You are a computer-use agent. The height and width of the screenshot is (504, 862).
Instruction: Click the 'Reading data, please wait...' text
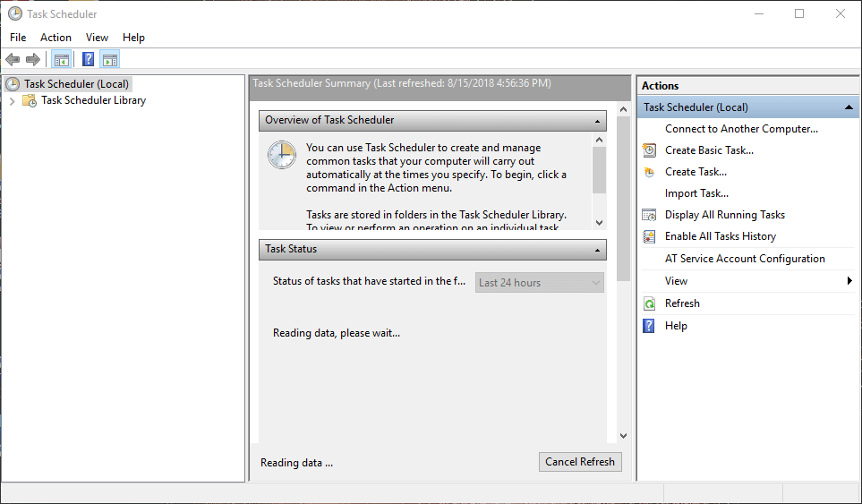click(337, 333)
